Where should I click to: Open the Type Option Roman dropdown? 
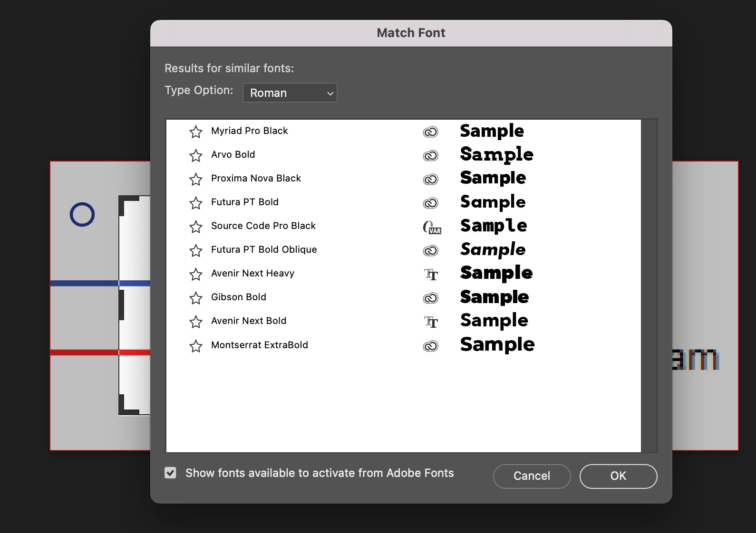(290, 93)
